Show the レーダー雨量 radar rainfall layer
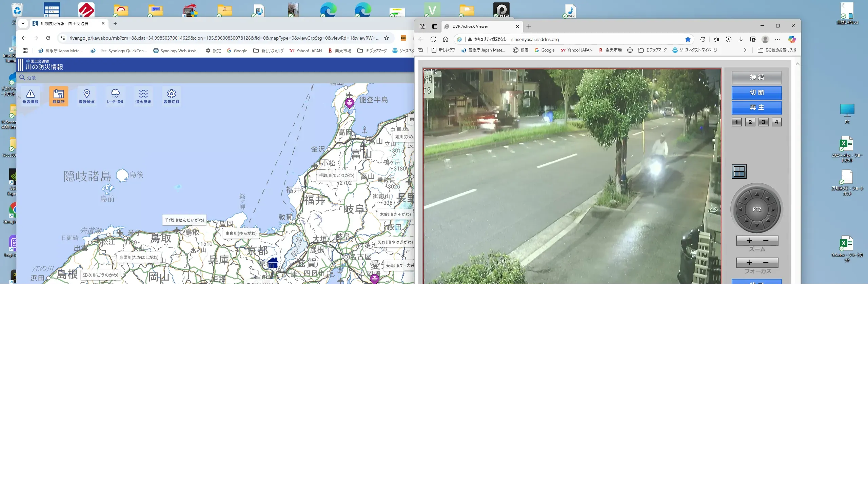The image size is (868, 488). click(x=115, y=96)
